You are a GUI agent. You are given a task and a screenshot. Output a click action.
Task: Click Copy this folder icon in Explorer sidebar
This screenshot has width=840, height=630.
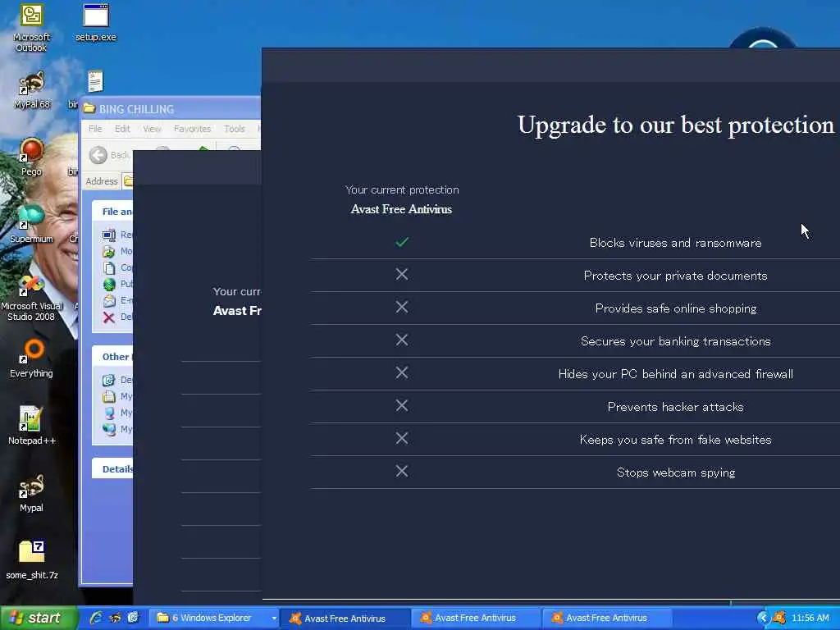click(109, 267)
